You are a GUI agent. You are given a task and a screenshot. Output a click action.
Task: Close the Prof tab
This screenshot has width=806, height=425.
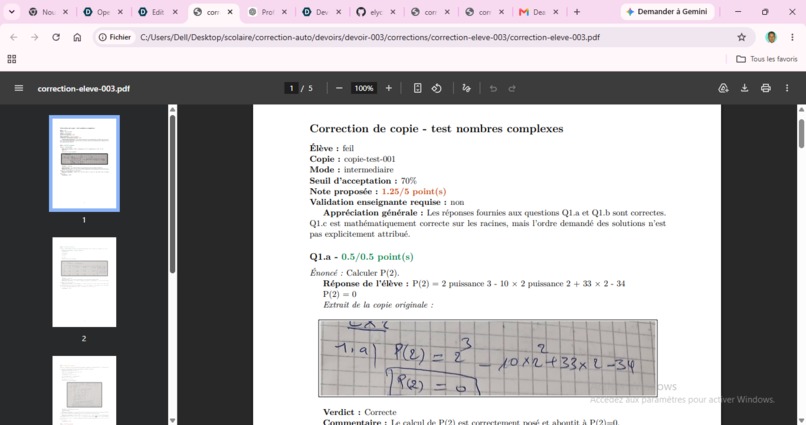pos(284,12)
